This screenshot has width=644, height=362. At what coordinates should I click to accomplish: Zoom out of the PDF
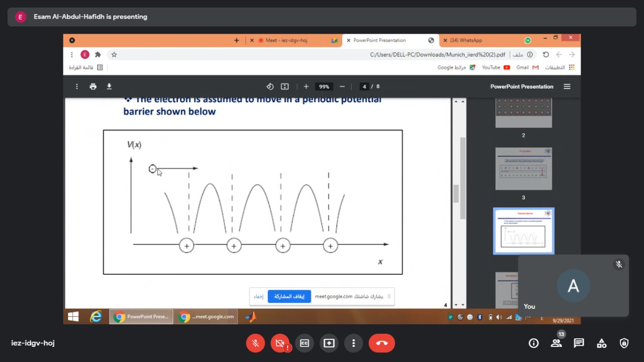[342, 87]
